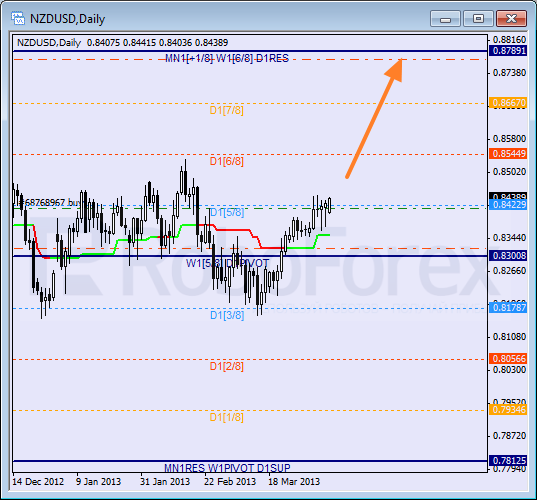The height and width of the screenshot is (500, 537).
Task: Click the 14 Dec 2012 date label
Action: click(38, 482)
